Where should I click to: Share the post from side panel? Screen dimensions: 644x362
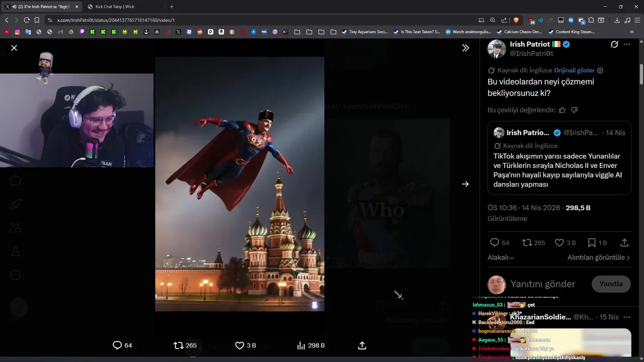(624, 243)
